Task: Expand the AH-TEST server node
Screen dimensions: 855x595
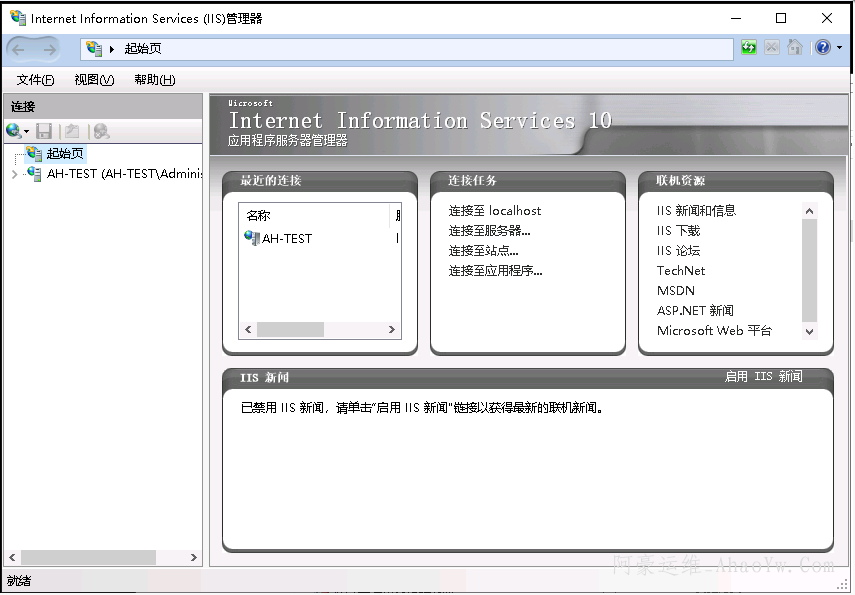Action: tap(15, 175)
